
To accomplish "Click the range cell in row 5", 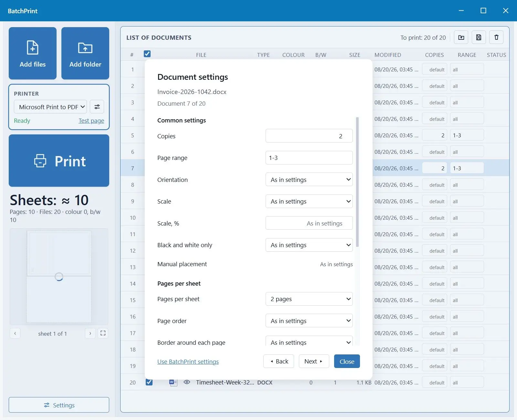I will pyautogui.click(x=467, y=135).
